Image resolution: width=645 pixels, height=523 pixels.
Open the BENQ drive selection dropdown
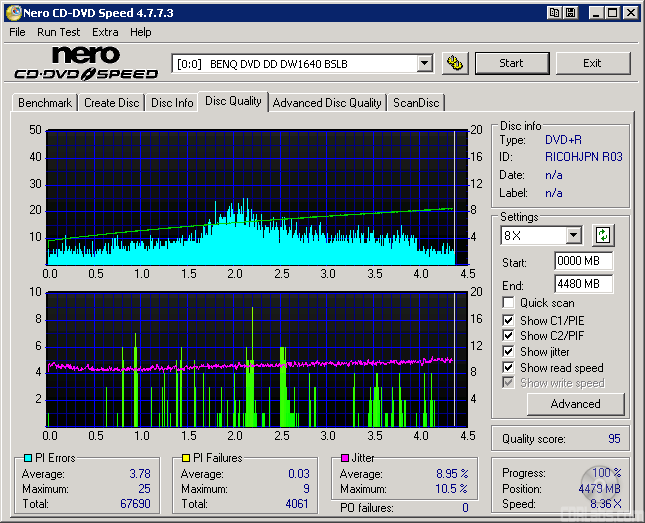click(x=424, y=63)
